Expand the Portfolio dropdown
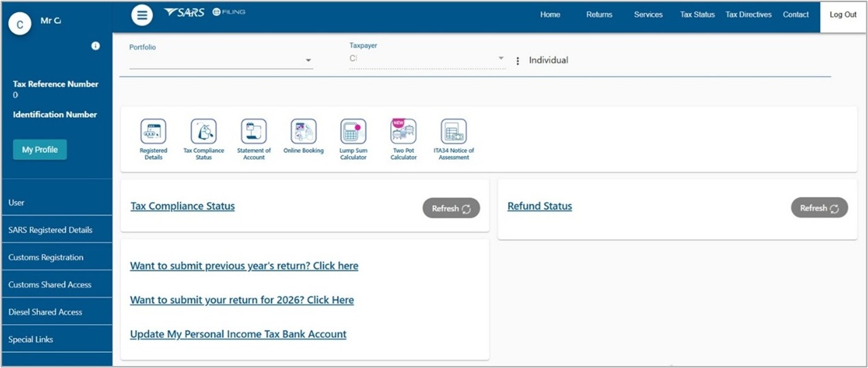Screen dimensions: 868x368 click(x=221, y=60)
